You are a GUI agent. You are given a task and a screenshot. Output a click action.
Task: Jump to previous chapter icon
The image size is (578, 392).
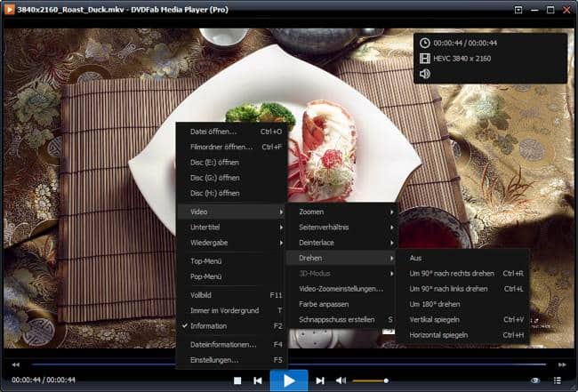point(258,380)
